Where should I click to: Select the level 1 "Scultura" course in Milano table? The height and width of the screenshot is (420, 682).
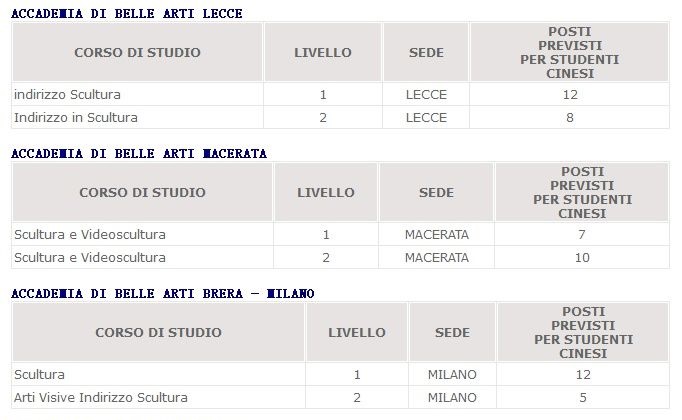click(x=40, y=375)
